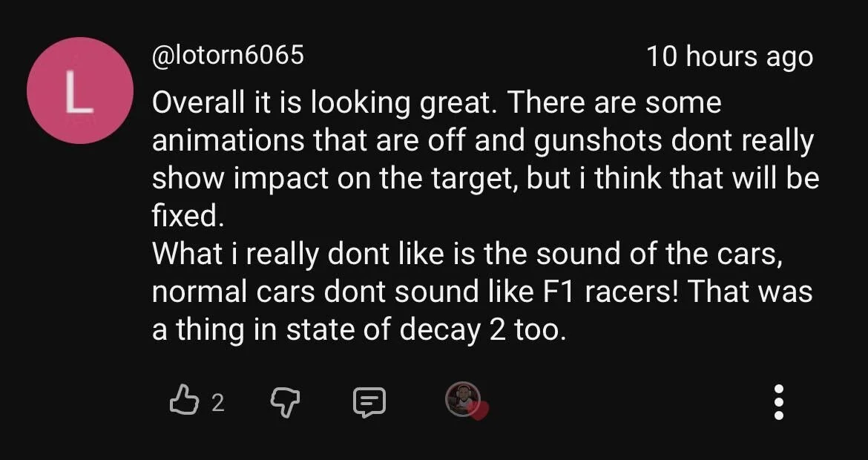868x460 pixels.
Task: Click the white letter L inside the avatar
Action: coord(79,91)
